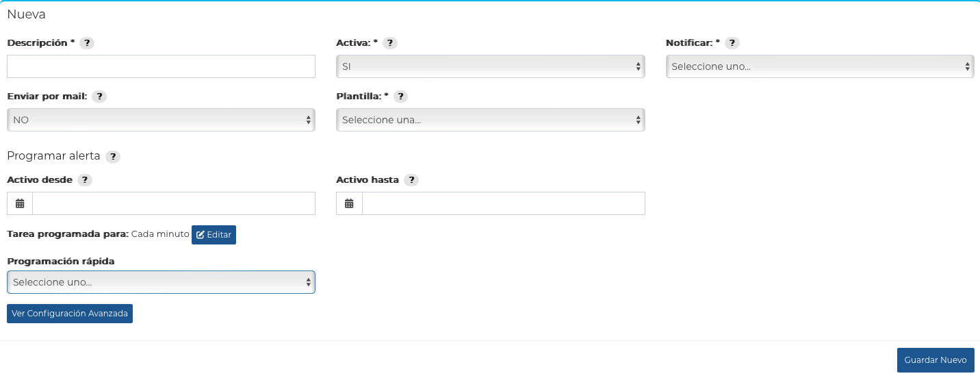Viewport: 980px width, 378px height.
Task: Open the calendar icon for Activo desde
Action: click(20, 203)
